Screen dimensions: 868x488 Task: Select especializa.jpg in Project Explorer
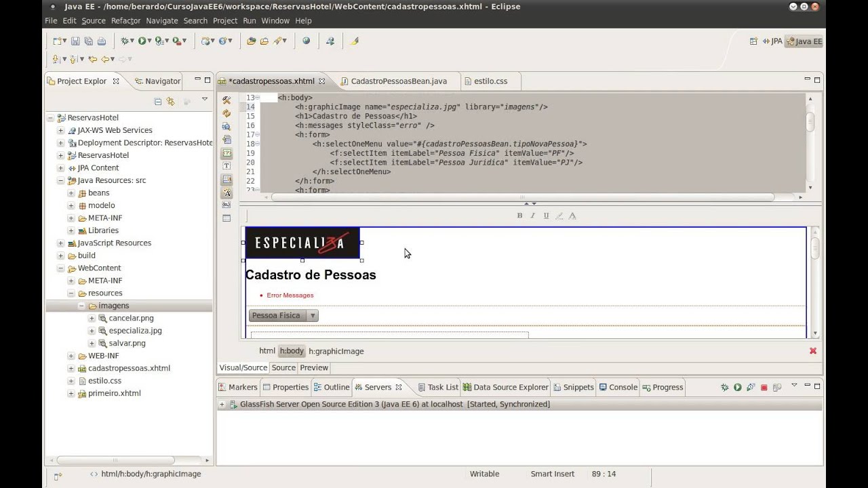tap(135, 331)
